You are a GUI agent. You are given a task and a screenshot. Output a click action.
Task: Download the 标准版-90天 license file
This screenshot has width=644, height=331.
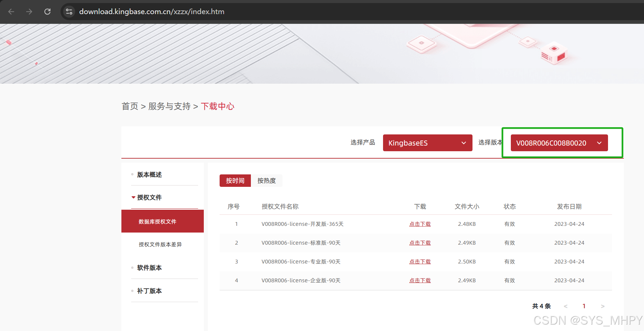click(x=420, y=243)
